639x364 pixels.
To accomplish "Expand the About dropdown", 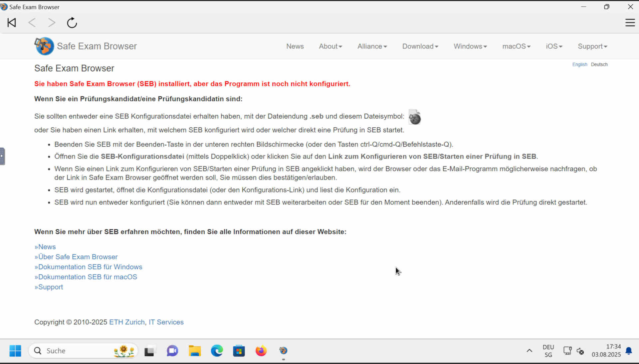I will coord(330,46).
